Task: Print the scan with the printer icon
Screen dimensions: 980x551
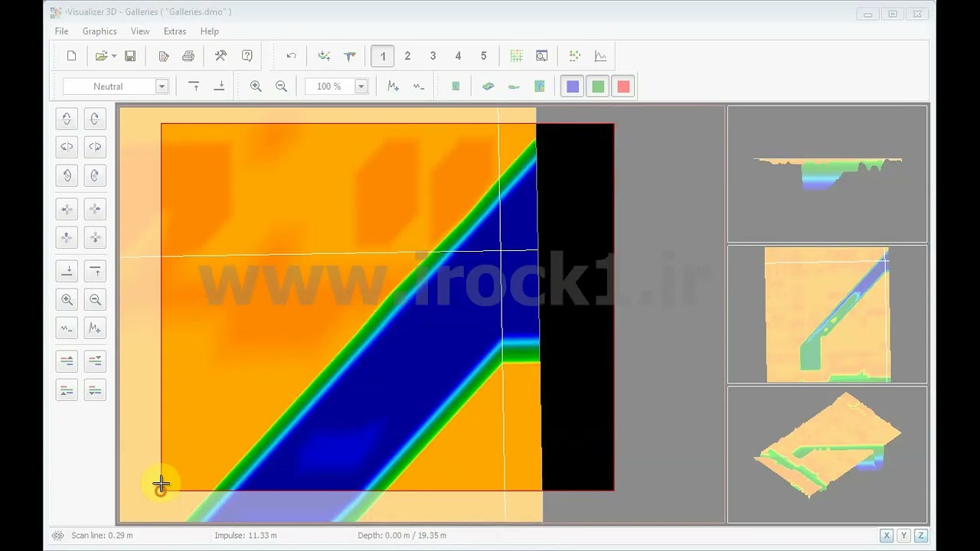Action: 188,56
